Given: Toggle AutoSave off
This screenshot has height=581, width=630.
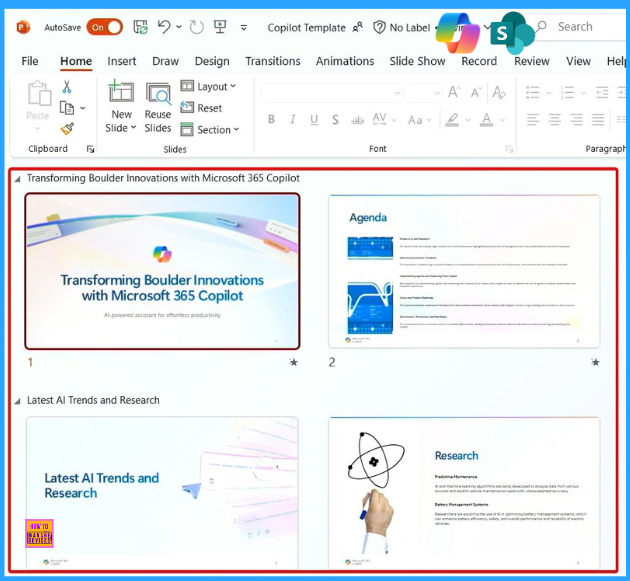Looking at the screenshot, I should [x=104, y=27].
